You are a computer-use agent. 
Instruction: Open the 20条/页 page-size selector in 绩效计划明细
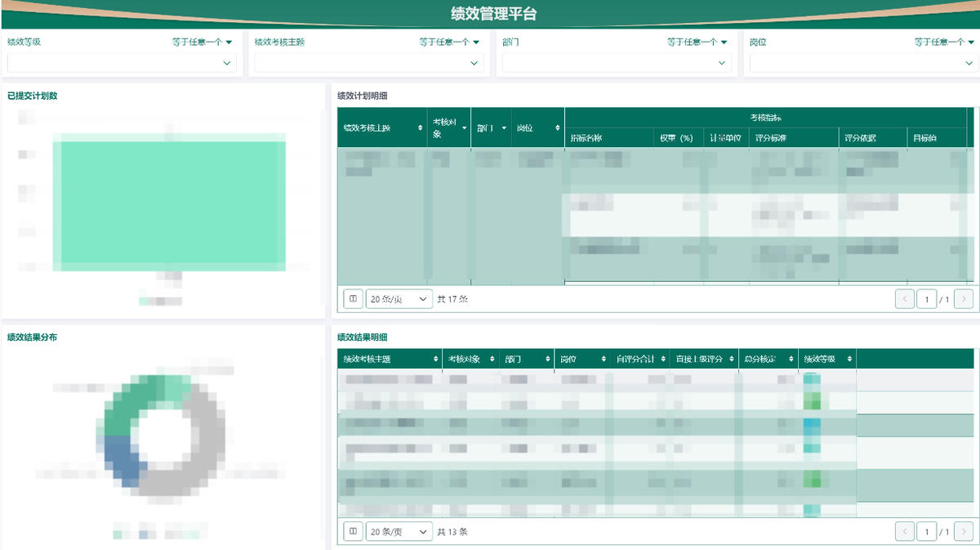click(x=399, y=298)
